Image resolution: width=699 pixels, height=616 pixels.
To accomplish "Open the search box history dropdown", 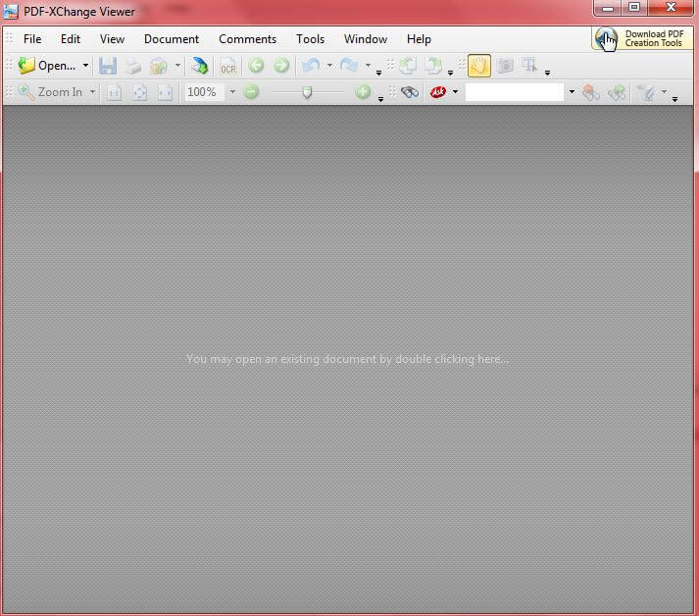I will pos(572,92).
